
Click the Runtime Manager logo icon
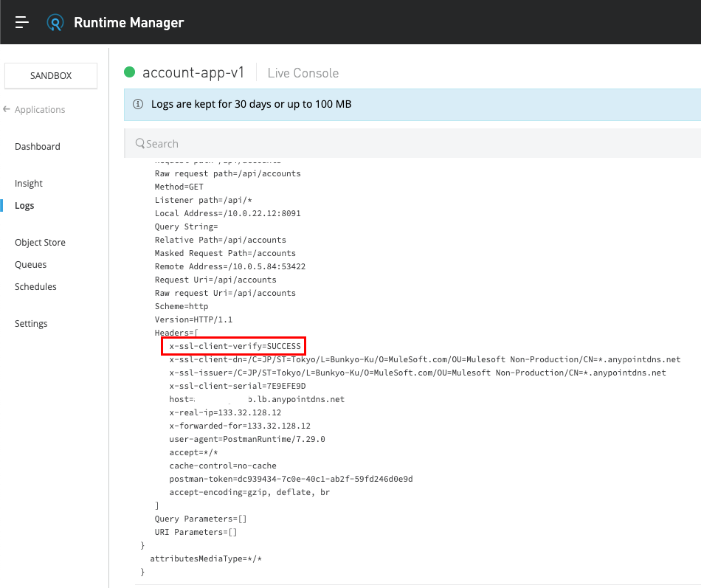55,23
